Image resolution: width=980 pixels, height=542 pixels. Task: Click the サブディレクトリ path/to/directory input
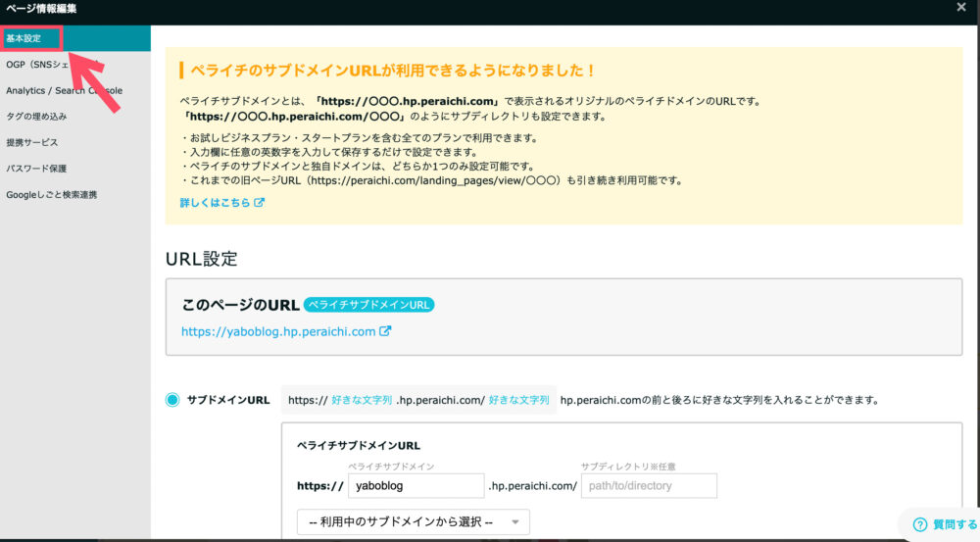point(649,486)
